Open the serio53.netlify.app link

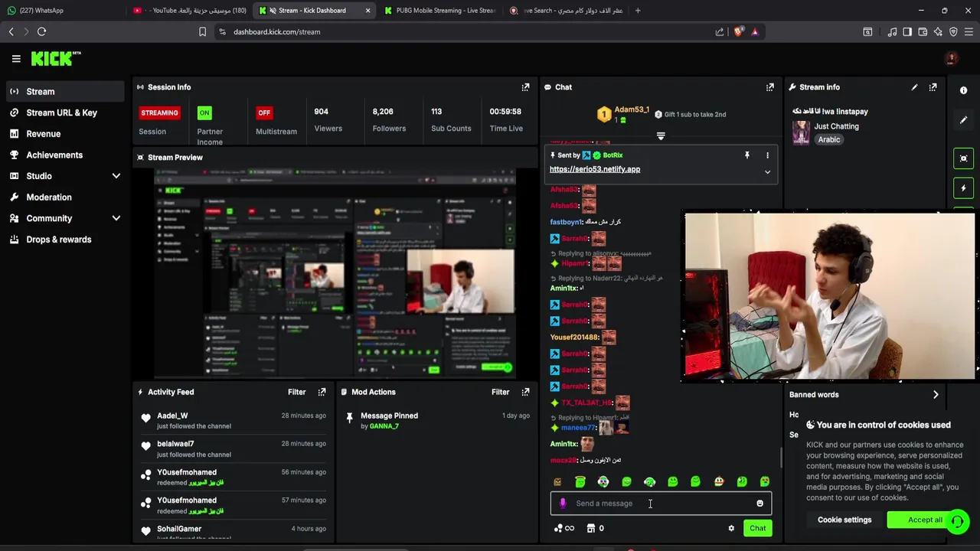point(595,169)
